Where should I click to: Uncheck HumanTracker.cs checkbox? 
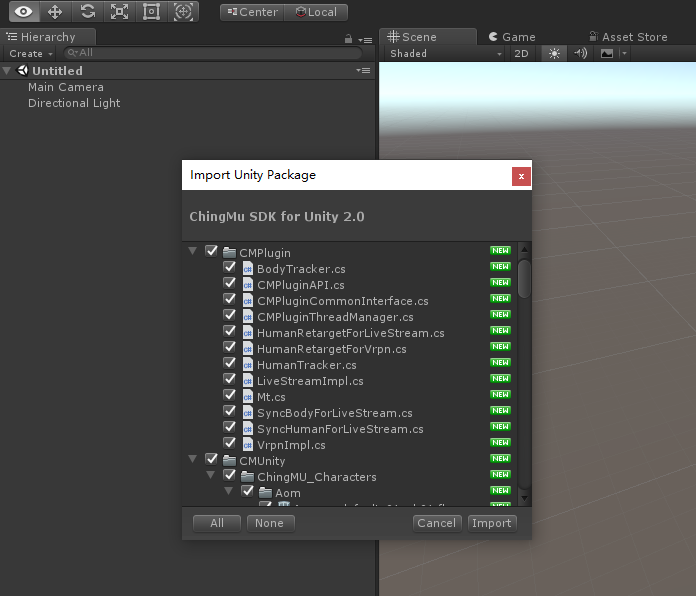pos(229,363)
